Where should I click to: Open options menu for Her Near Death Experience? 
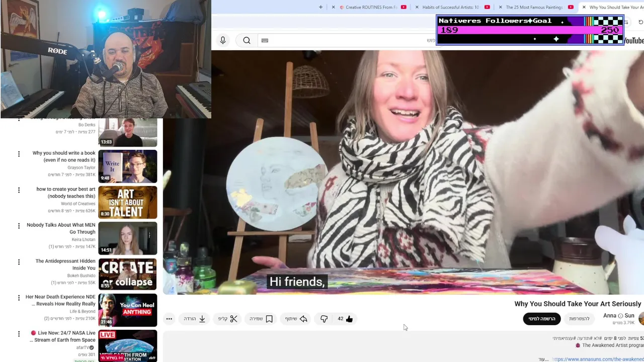(x=19, y=298)
